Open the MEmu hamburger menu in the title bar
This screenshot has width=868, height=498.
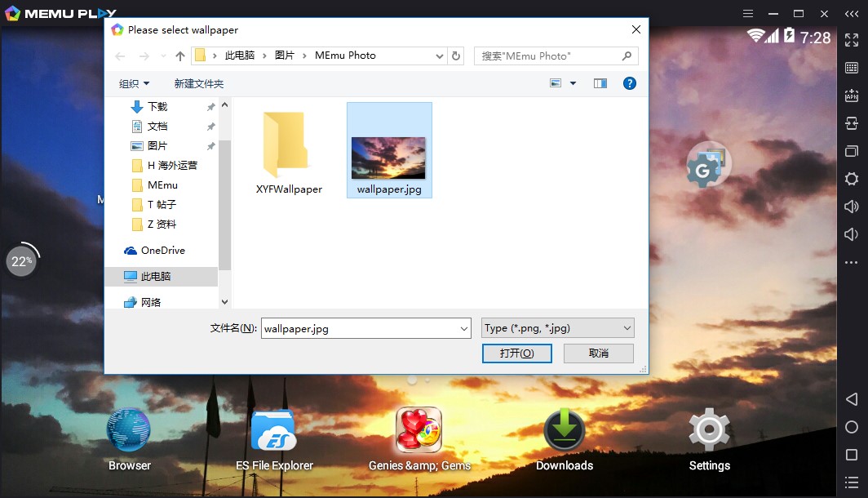(748, 14)
